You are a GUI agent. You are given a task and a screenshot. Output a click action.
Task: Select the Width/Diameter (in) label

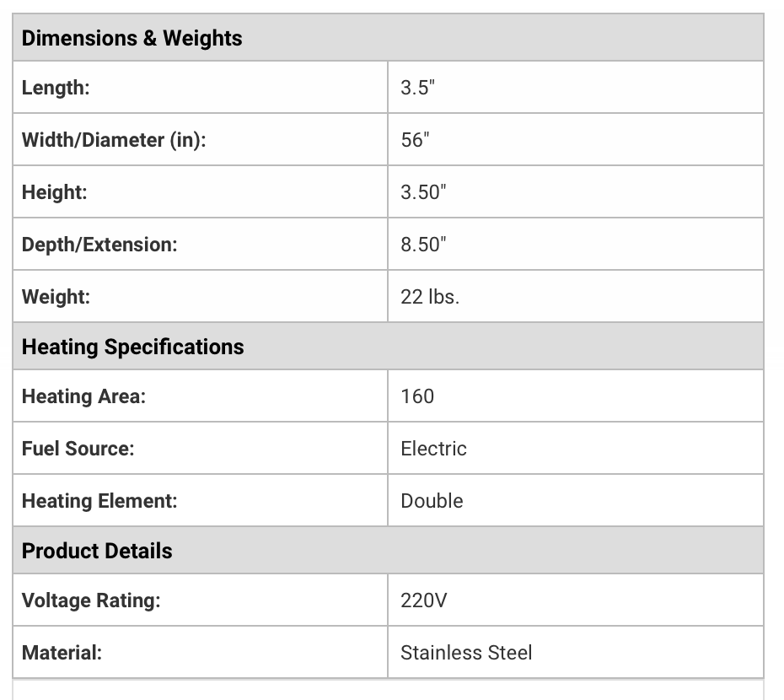(x=114, y=140)
